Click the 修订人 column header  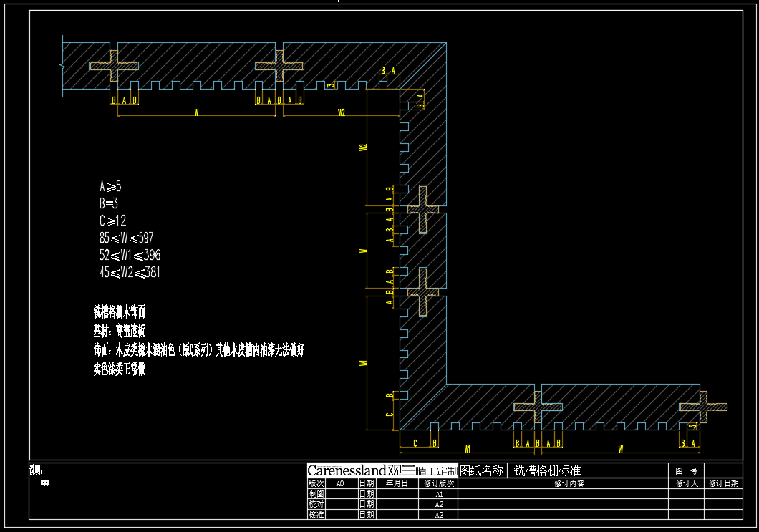[x=686, y=483]
